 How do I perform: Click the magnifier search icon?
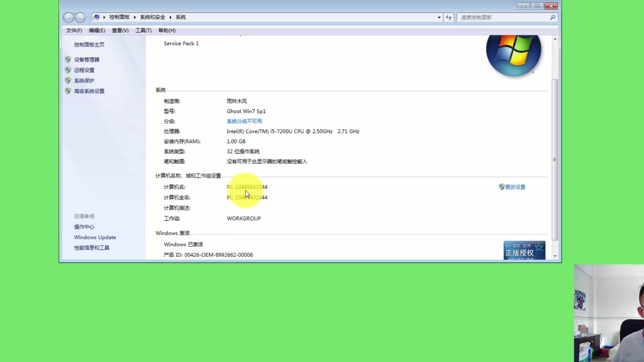(x=553, y=17)
